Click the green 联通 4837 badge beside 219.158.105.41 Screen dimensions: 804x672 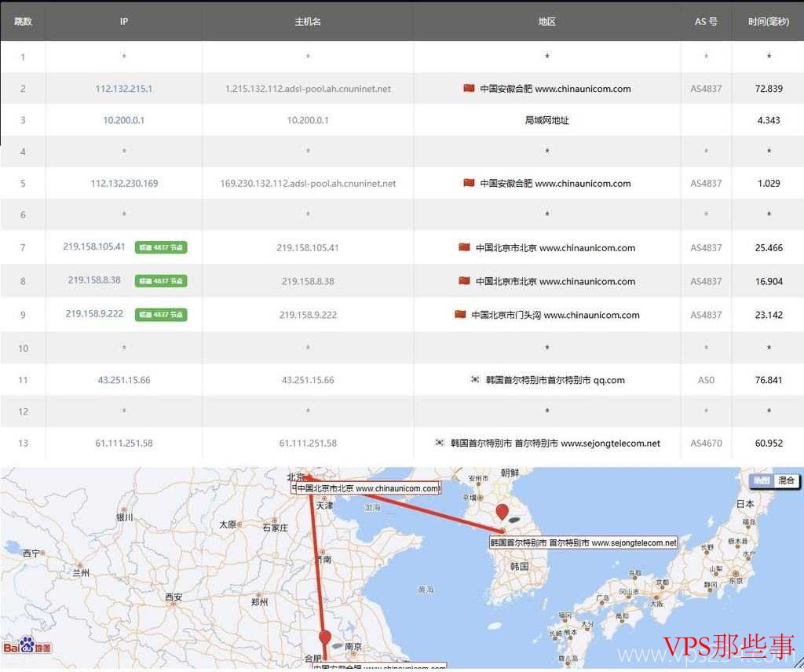click(x=161, y=247)
